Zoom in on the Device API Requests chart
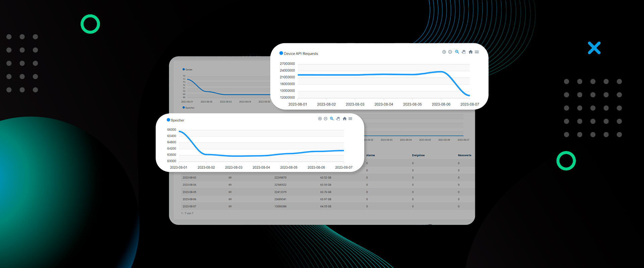The width and height of the screenshot is (644, 268). point(444,52)
